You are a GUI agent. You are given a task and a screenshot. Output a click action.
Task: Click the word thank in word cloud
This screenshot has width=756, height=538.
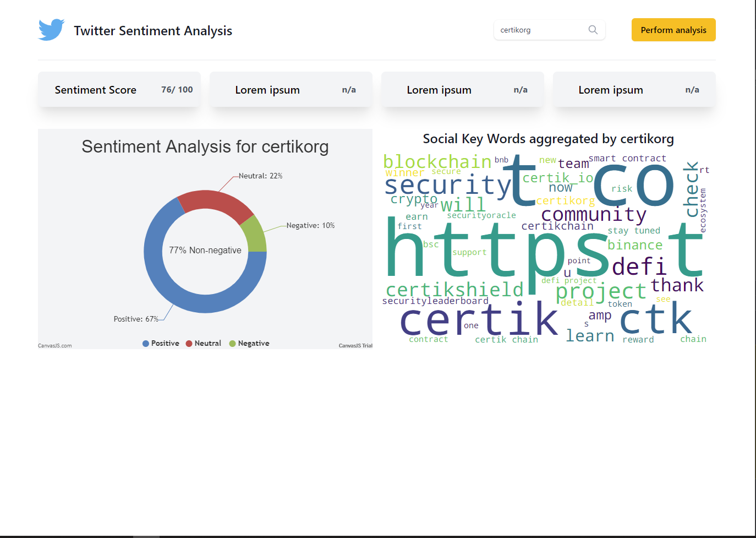coord(677,285)
